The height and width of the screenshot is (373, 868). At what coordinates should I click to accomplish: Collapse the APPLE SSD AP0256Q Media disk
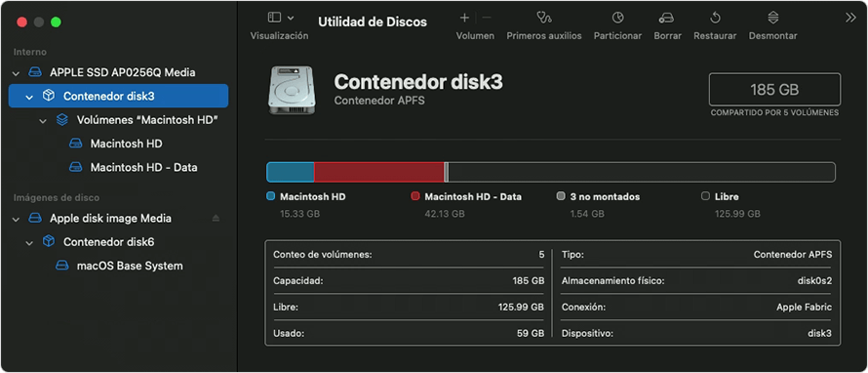[16, 72]
